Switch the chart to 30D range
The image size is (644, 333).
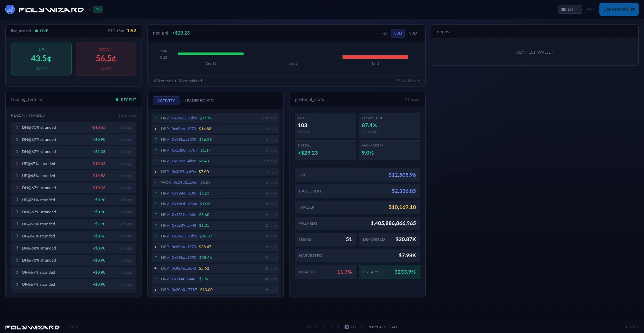[x=398, y=33]
